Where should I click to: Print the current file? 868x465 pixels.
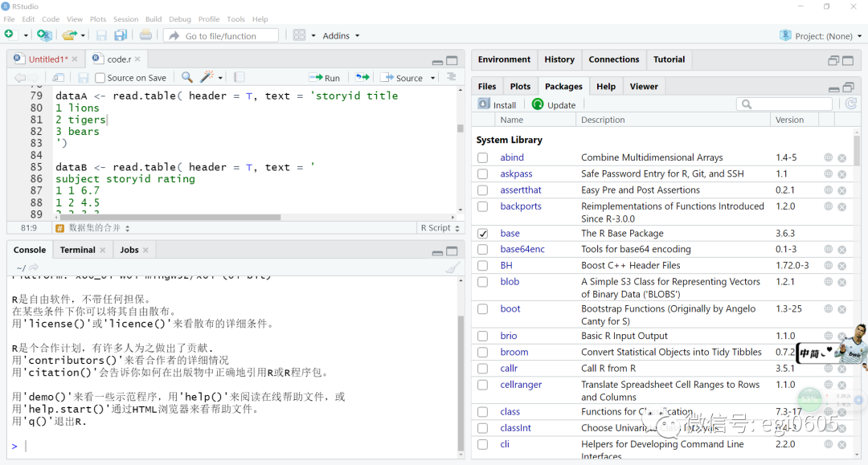click(145, 35)
